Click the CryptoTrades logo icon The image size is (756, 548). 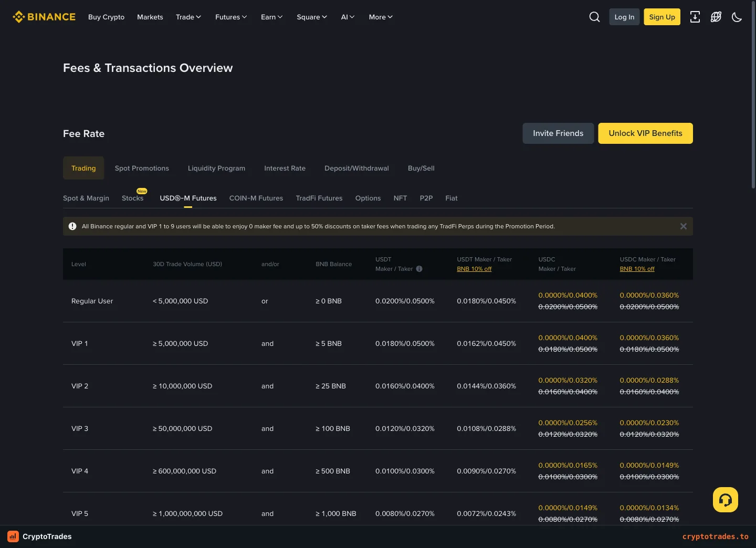click(x=13, y=536)
